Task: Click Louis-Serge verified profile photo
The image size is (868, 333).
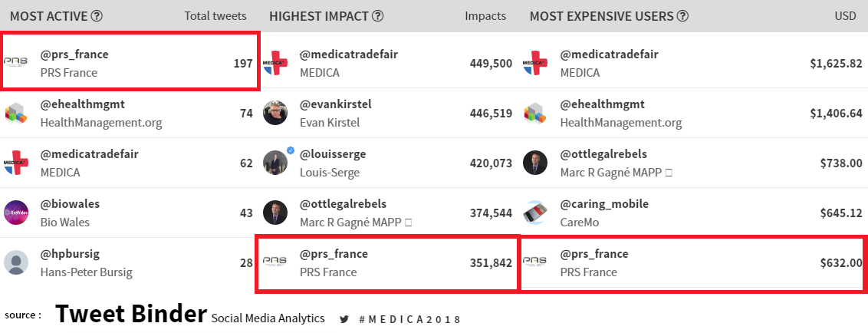Action: [275, 163]
